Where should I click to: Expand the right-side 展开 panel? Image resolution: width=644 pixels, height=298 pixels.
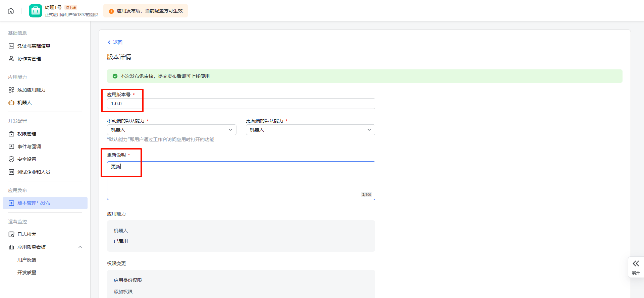coord(636,267)
